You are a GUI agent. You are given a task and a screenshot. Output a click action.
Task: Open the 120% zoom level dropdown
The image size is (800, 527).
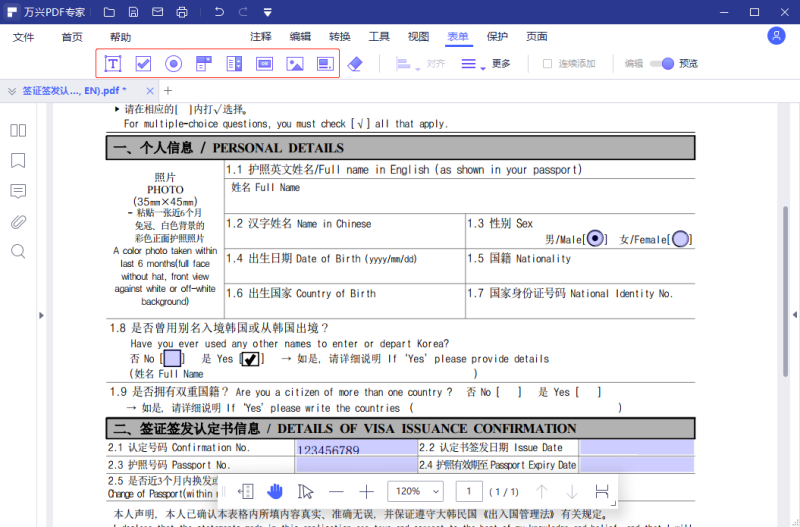pos(415,491)
